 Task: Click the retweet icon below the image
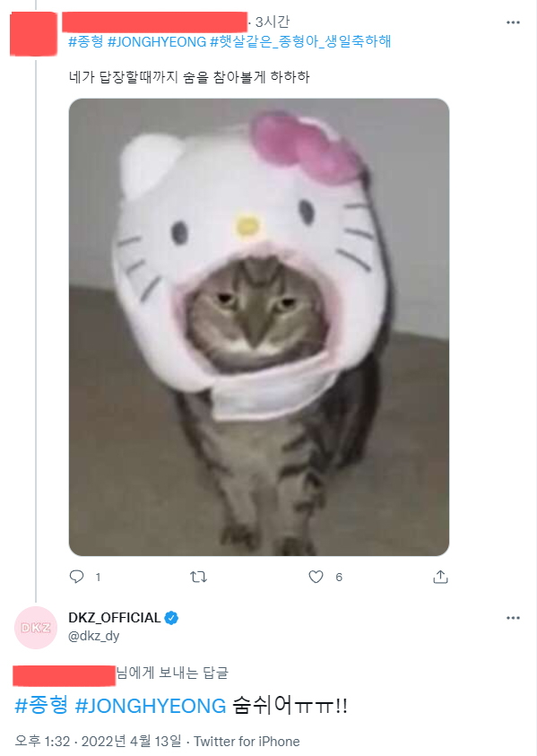coord(199,578)
